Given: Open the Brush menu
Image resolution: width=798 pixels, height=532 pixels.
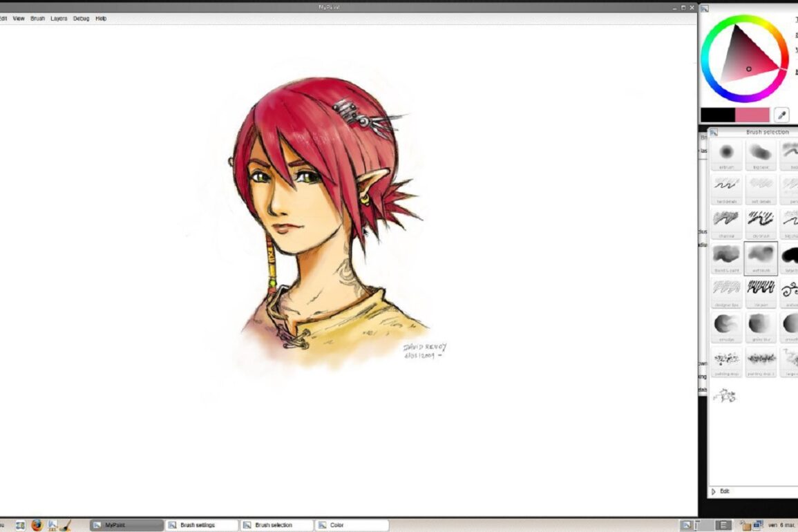Looking at the screenshot, I should [37, 19].
